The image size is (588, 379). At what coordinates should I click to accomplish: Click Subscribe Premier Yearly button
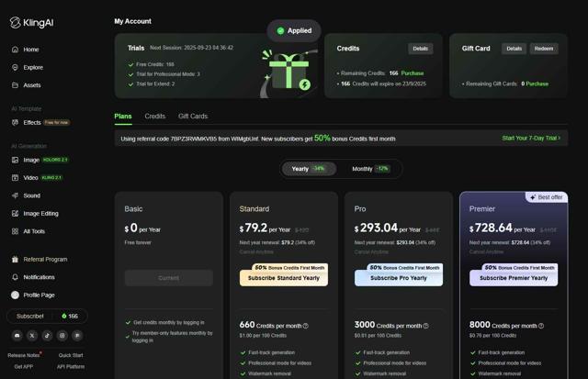[x=514, y=278]
